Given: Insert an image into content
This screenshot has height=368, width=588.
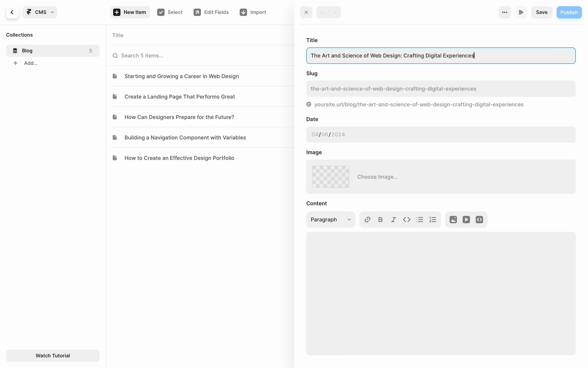Looking at the screenshot, I should 453,220.
